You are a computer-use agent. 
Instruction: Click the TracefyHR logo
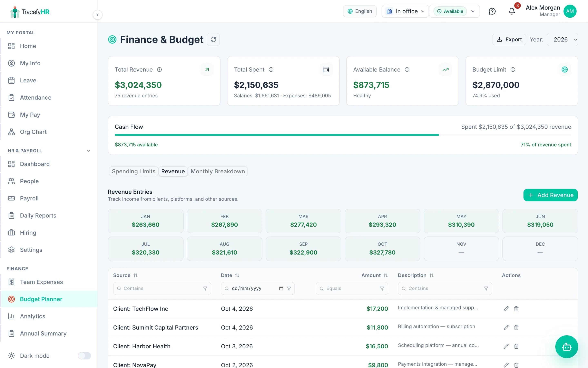(30, 12)
